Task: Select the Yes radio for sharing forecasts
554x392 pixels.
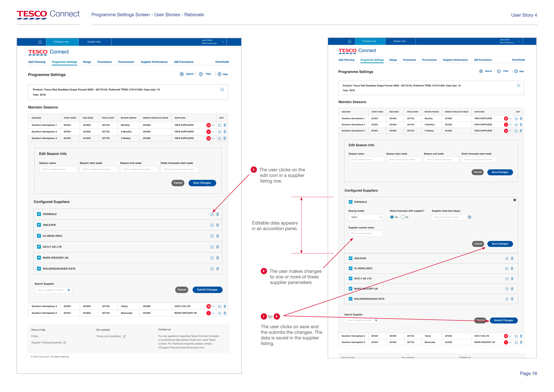Action: point(392,217)
